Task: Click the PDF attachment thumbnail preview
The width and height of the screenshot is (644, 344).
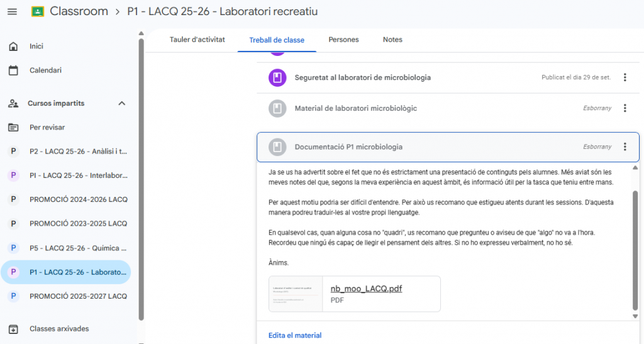Action: click(x=296, y=294)
